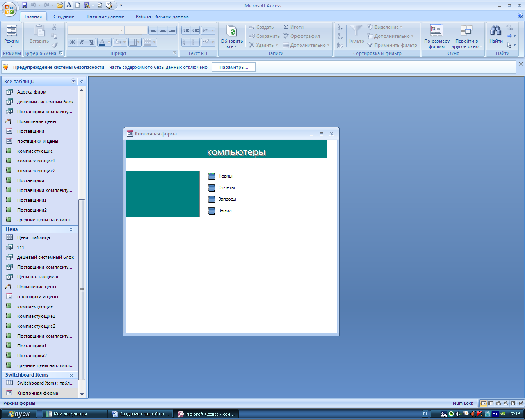This screenshot has width=525, height=420.
Task: Click the font color A swatch
Action: tap(102, 42)
